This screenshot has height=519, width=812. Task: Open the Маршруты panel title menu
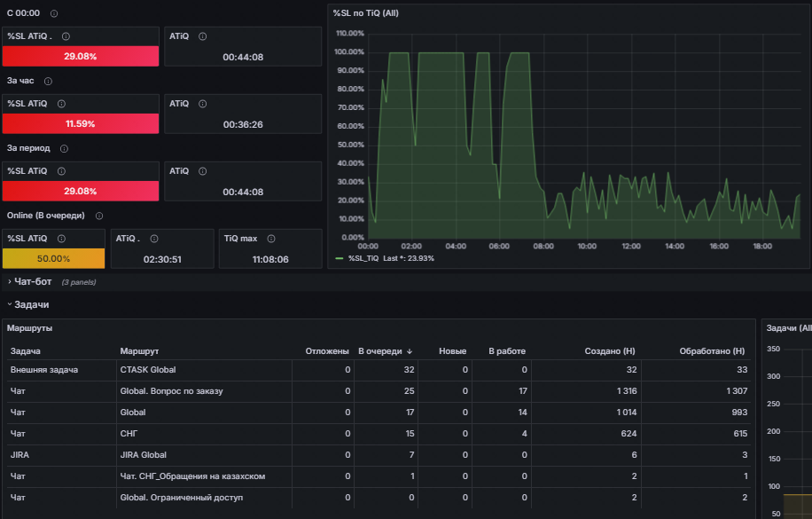[29, 328]
